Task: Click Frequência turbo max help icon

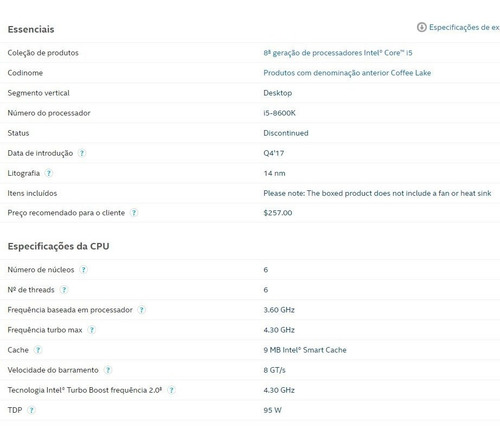Action: point(91,330)
